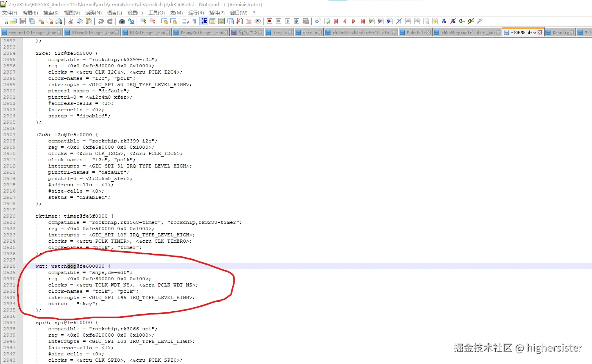This screenshot has height=364, width=592.
Task: Toggle monitoring with the eye icon
Action: 258,21
